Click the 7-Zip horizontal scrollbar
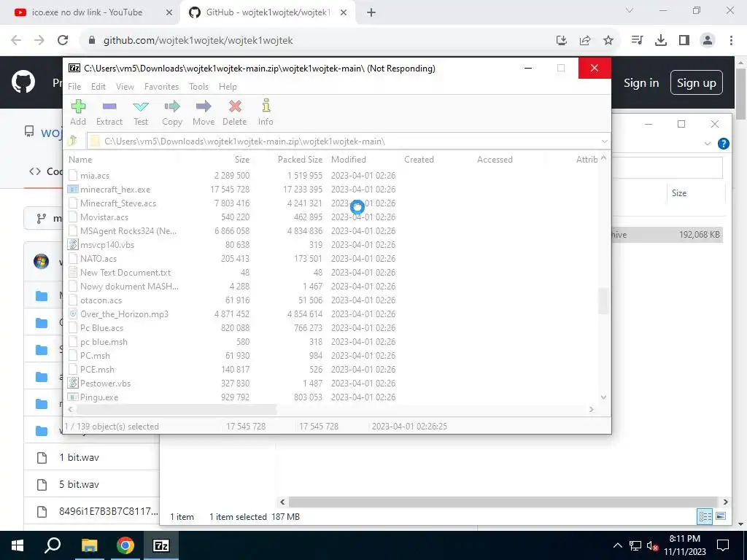 pyautogui.click(x=177, y=410)
